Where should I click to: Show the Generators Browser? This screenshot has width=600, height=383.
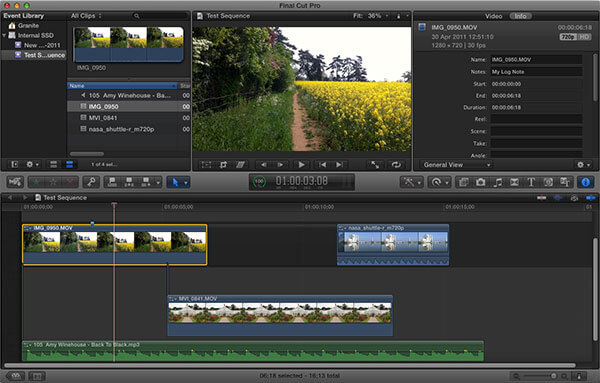pos(548,182)
